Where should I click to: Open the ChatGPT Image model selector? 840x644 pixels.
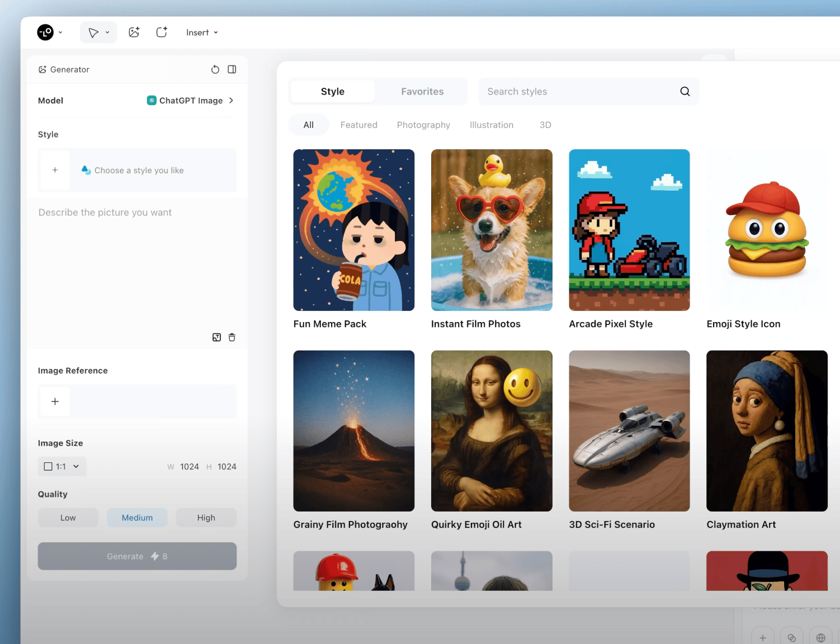(x=190, y=101)
